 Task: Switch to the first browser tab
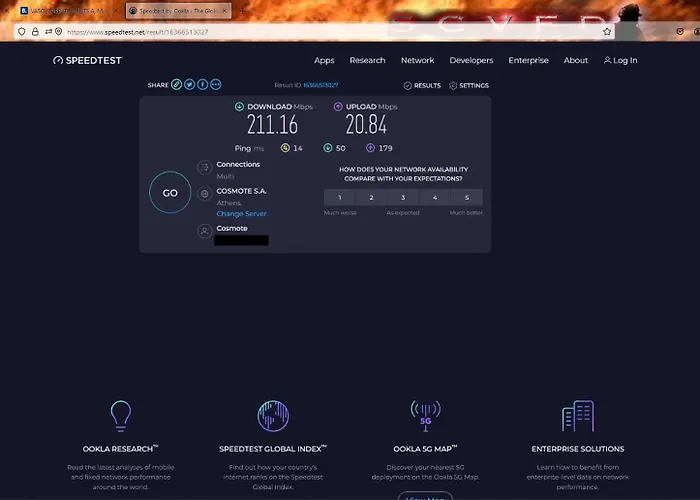67,11
